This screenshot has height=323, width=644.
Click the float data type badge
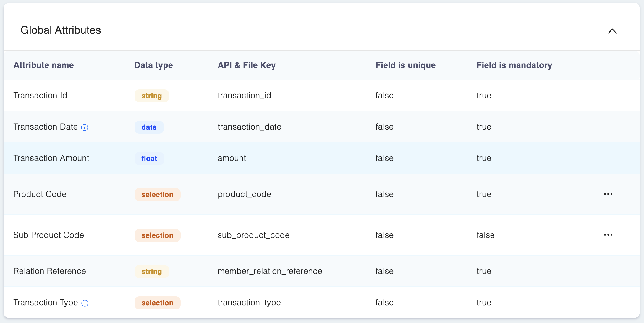[149, 159]
